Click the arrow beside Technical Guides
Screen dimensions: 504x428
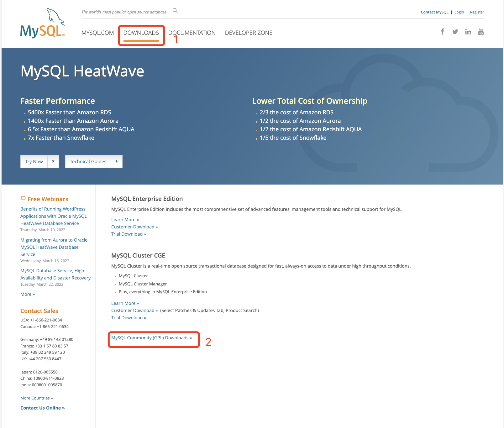tap(117, 161)
